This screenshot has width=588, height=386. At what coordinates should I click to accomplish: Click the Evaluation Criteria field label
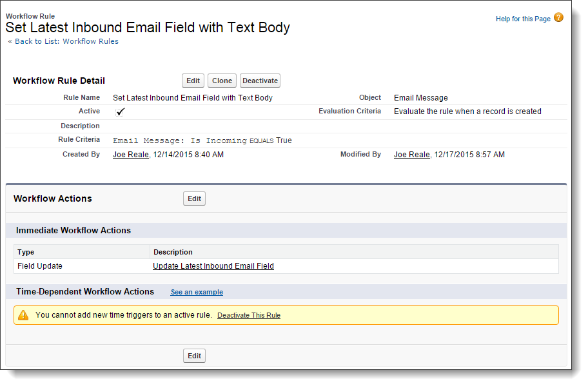click(x=350, y=111)
